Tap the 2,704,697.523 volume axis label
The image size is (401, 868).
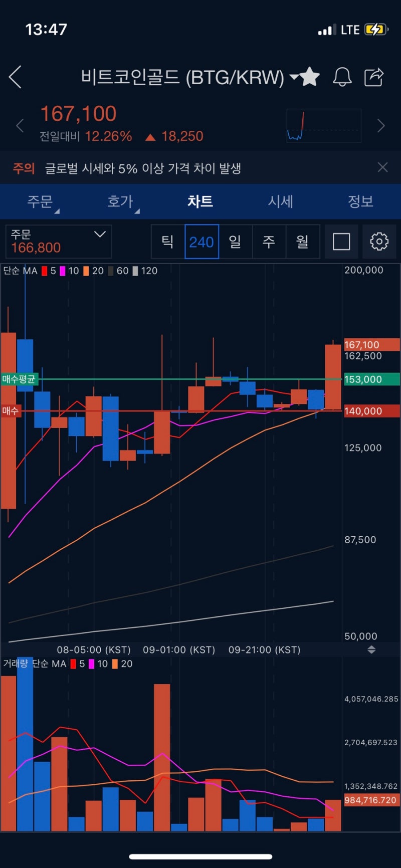[x=371, y=742]
